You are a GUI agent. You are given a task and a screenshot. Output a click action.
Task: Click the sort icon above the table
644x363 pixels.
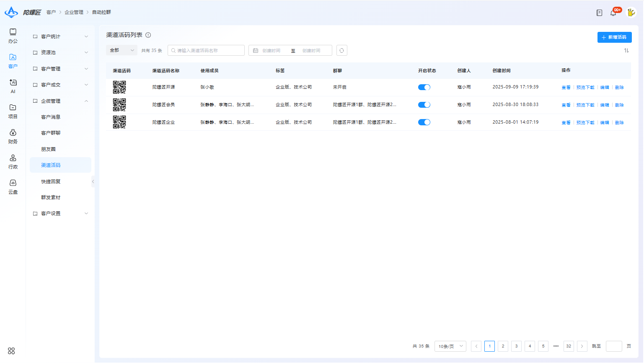tap(626, 50)
